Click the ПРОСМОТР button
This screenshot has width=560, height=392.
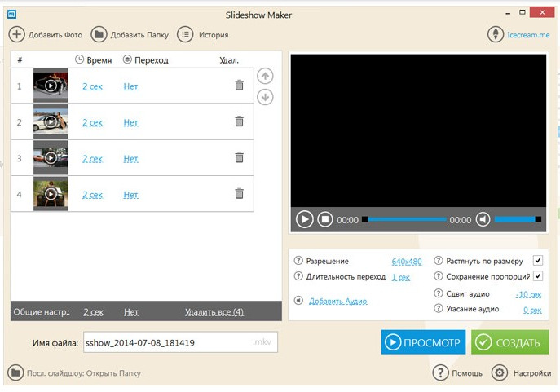tap(423, 342)
